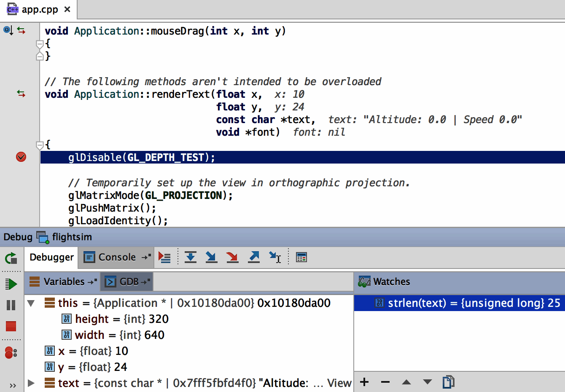Step out of renderText
This screenshot has width=565, height=392.
(x=253, y=257)
